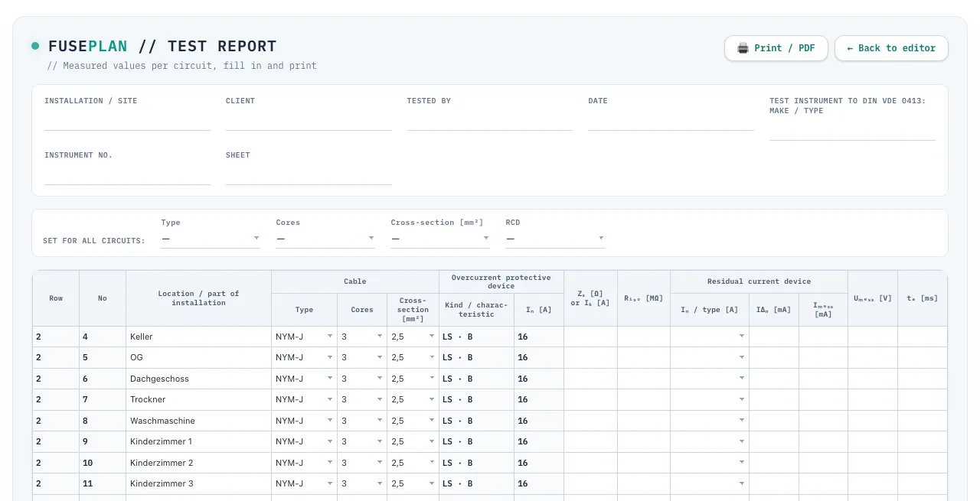
Task: Click the In value 16 in Dachgeschoss row
Action: click(x=539, y=379)
